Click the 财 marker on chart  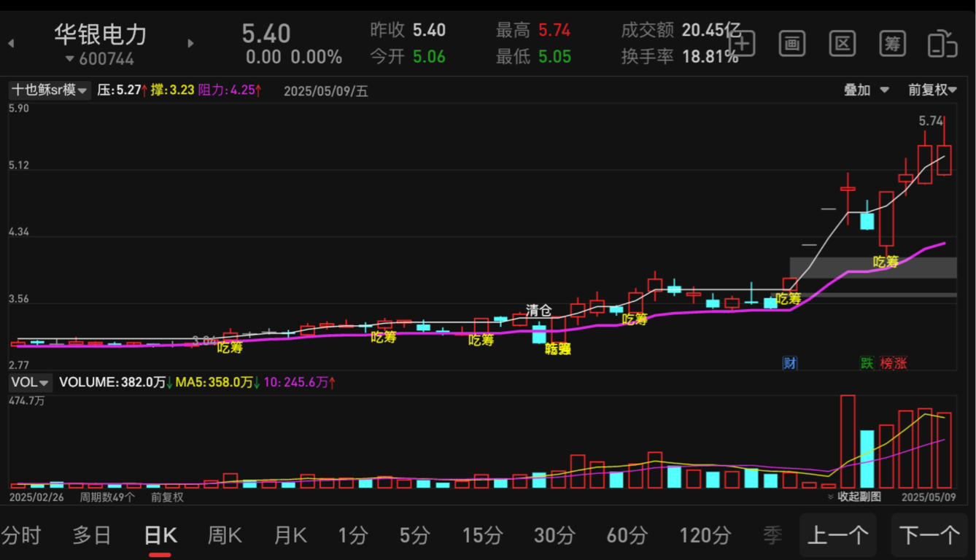790,362
